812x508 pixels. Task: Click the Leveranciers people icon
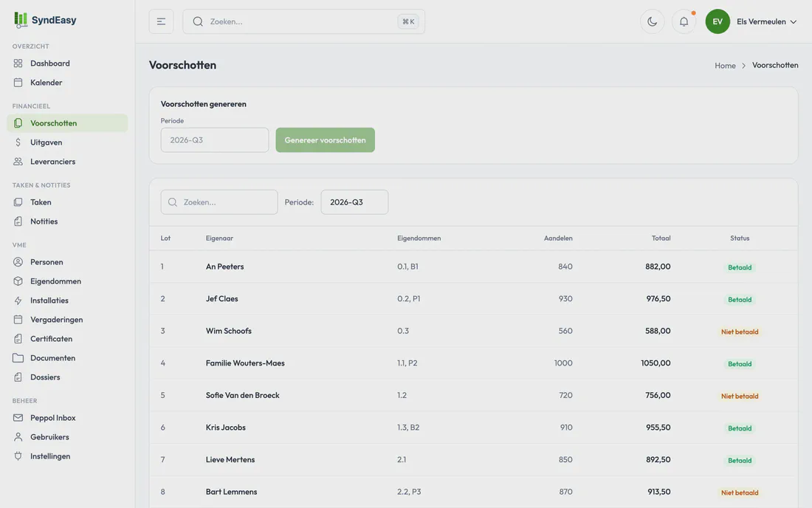(x=18, y=162)
